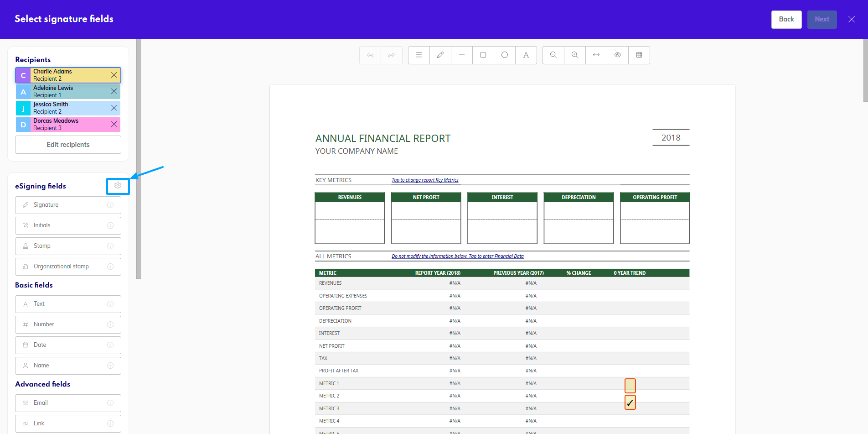Image resolution: width=868 pixels, height=434 pixels.
Task: Uncheck the ticked checkbox beside Metric 2
Action: [630, 403]
